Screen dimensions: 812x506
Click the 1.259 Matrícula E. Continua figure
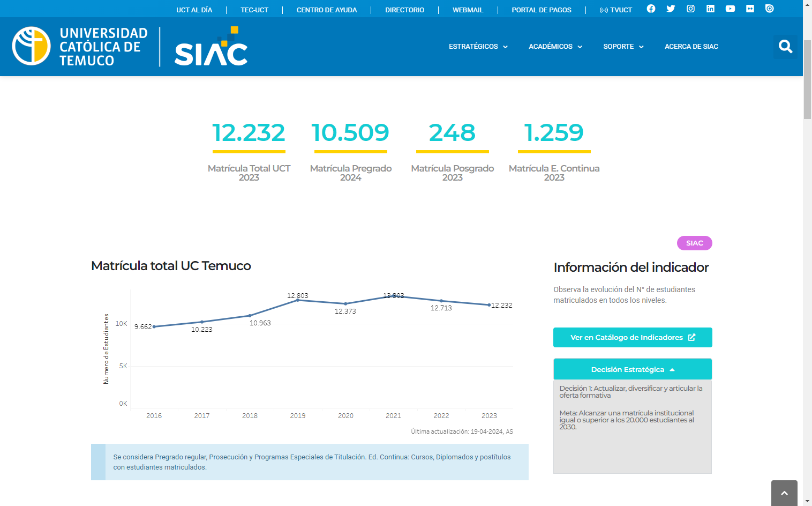pyautogui.click(x=554, y=132)
